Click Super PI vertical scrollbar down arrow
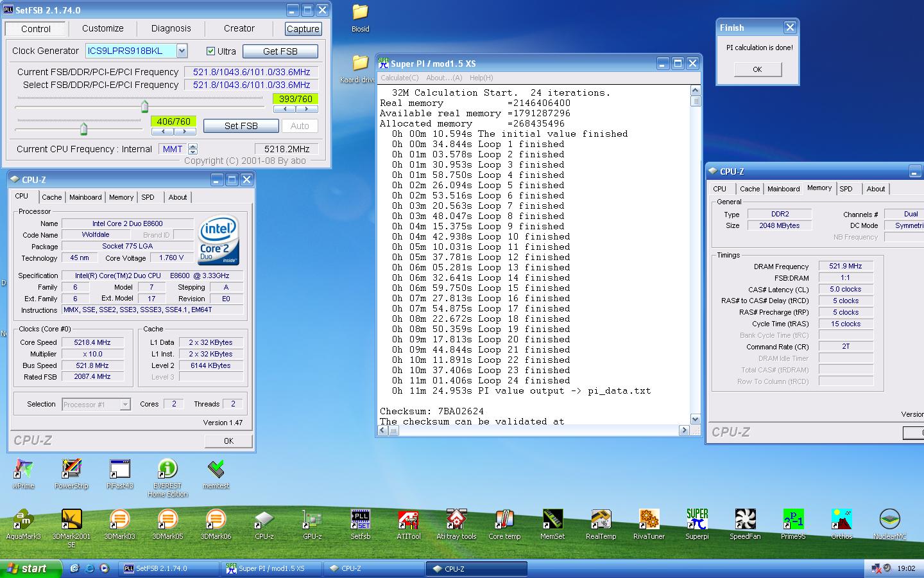Viewport: 924px width, 578px height. tap(695, 419)
